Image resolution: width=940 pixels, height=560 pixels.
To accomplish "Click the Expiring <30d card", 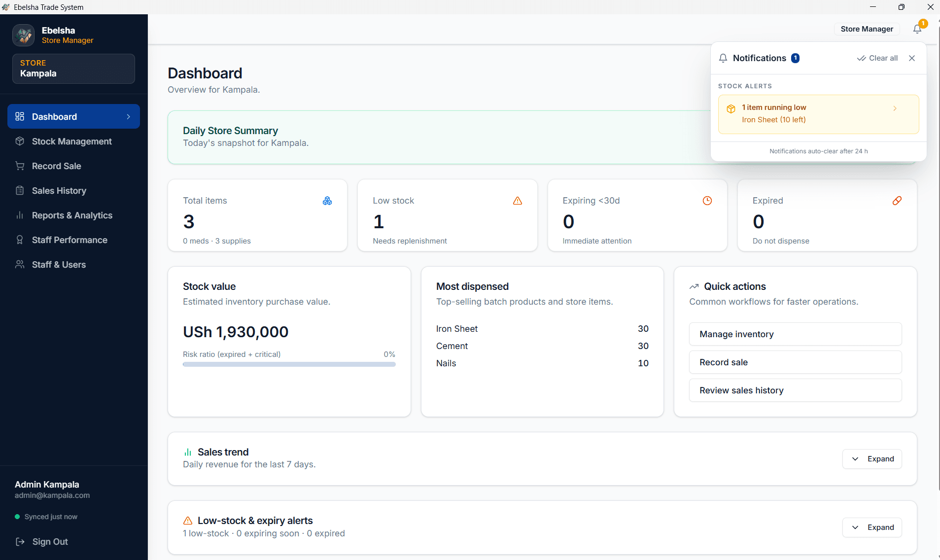I will point(637,215).
